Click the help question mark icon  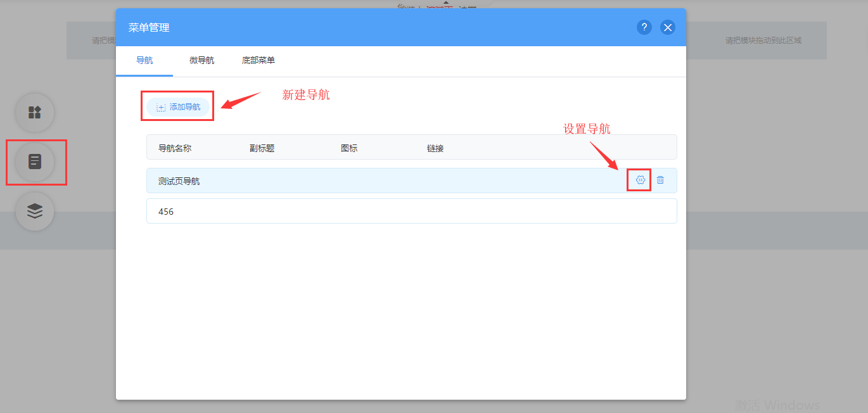click(644, 27)
